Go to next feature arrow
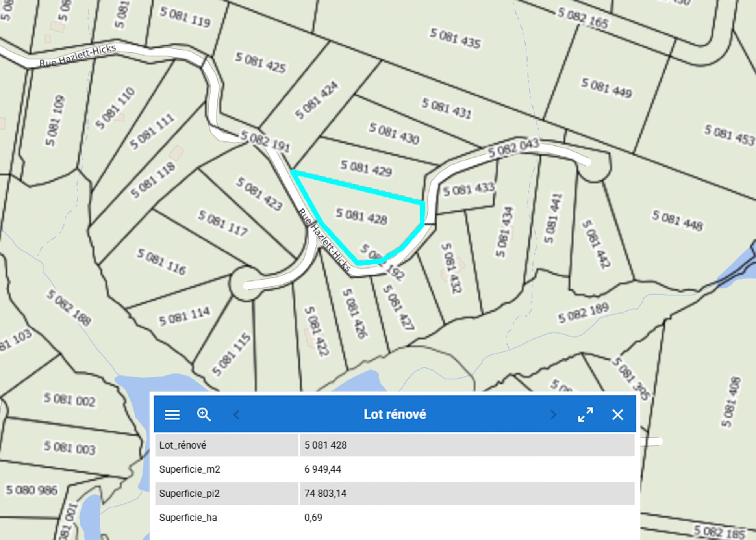756x540 pixels. click(x=553, y=414)
